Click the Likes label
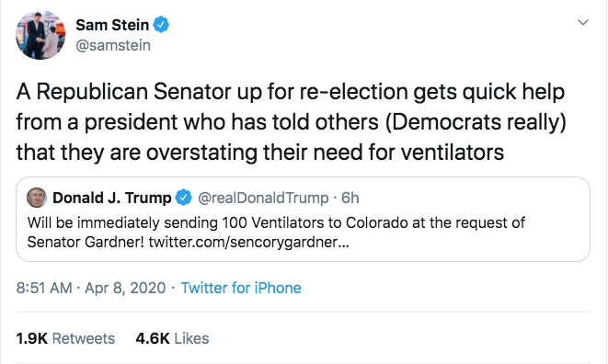 191,338
